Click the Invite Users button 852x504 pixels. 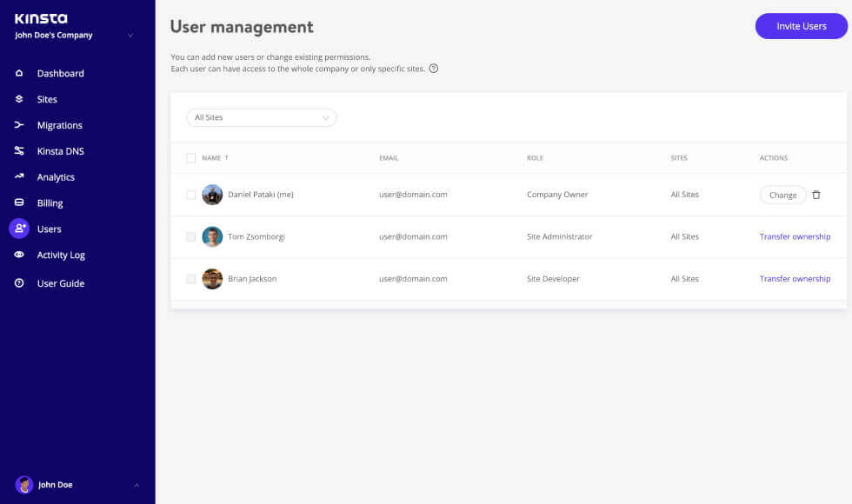pos(800,26)
